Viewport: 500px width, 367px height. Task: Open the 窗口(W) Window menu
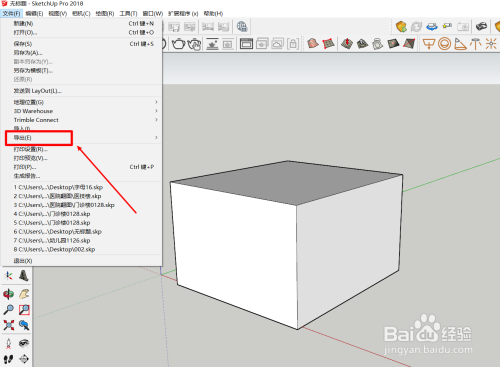(153, 14)
